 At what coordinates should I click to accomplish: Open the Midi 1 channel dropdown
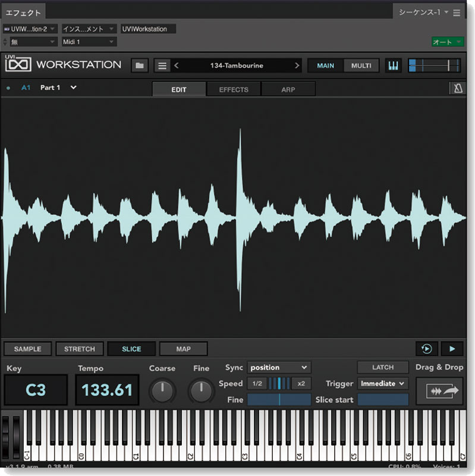(89, 42)
